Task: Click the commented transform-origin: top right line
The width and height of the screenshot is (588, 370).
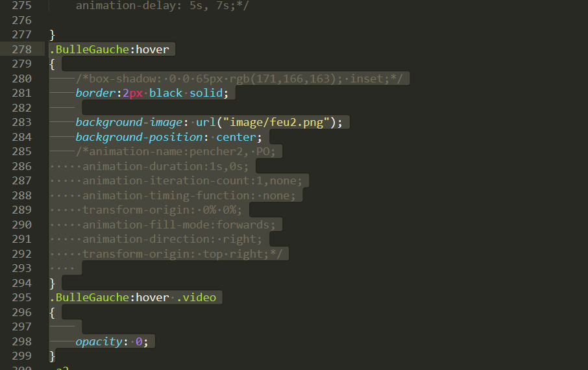Action: (x=182, y=254)
